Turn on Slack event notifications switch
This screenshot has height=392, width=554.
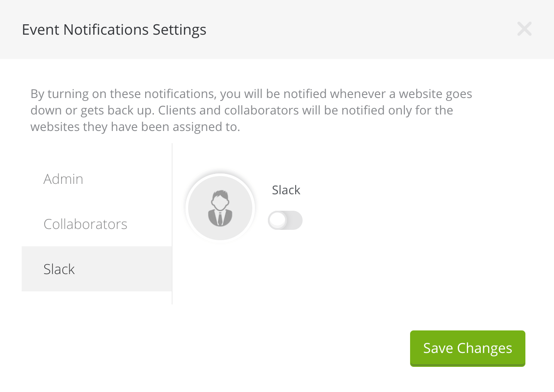[x=285, y=220]
